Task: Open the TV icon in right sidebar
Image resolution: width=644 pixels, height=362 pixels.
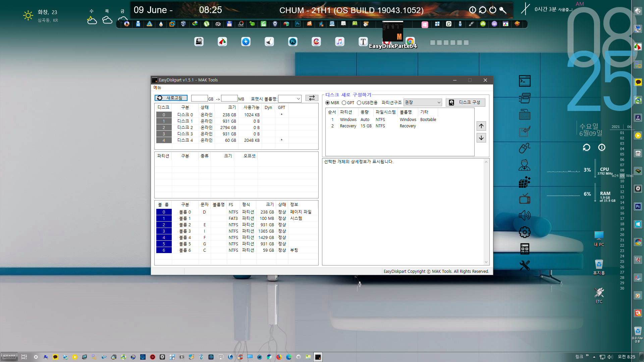Action: point(525,198)
